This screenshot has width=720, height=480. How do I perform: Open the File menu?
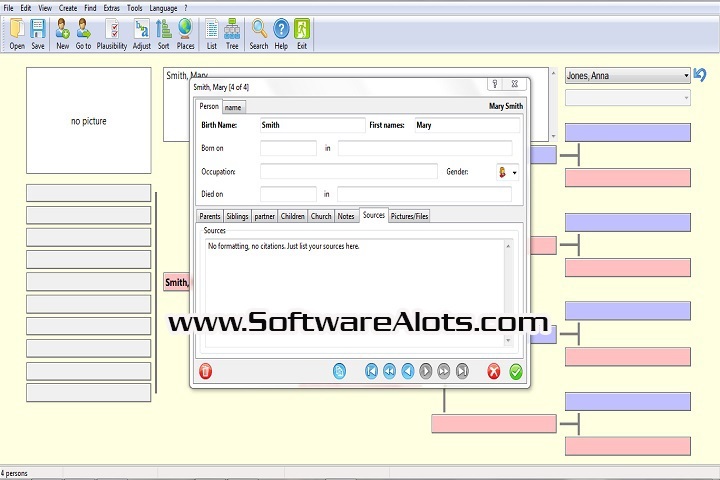point(8,8)
